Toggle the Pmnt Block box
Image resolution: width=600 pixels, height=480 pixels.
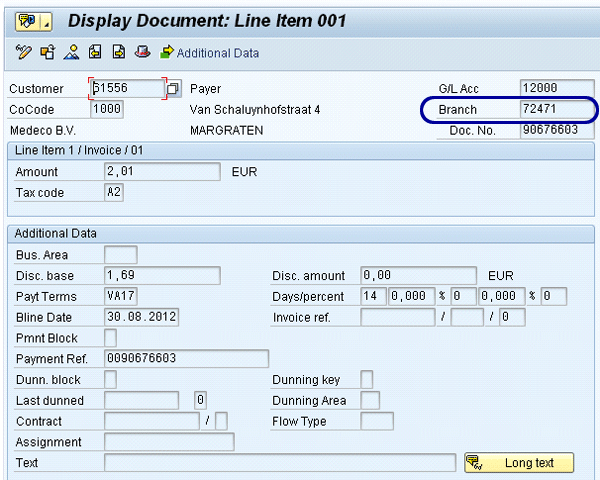tap(110, 338)
